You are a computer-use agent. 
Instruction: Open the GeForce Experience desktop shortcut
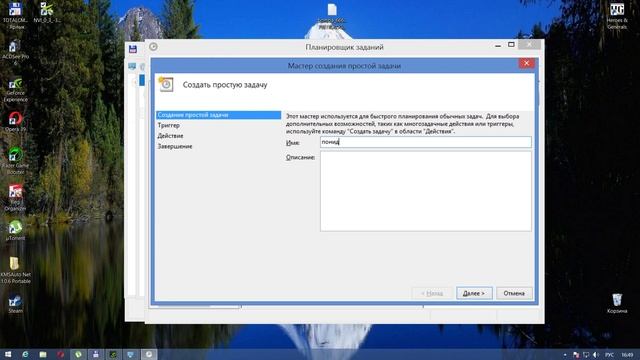coord(15,90)
